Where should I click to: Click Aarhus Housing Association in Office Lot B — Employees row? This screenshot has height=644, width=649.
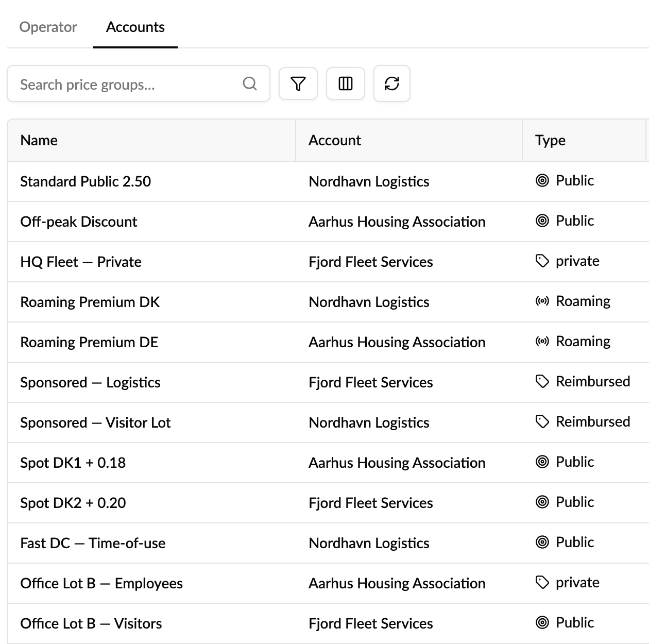click(x=397, y=583)
